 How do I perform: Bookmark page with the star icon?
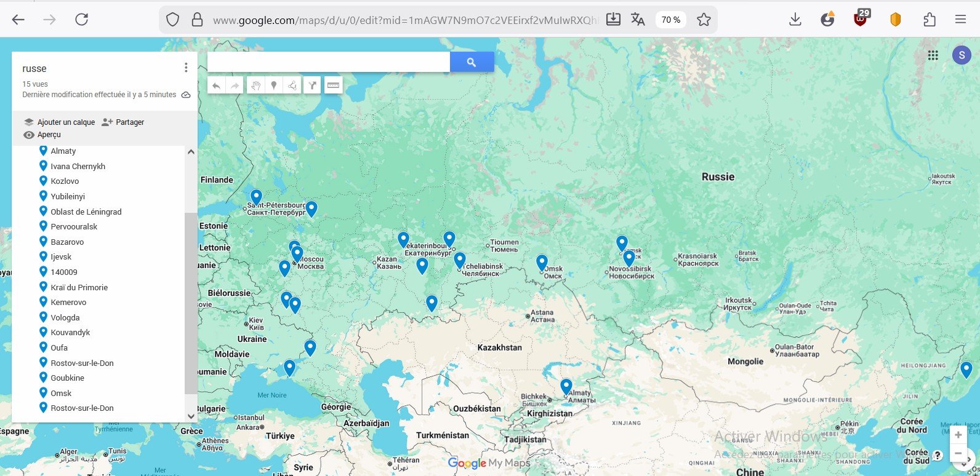704,20
